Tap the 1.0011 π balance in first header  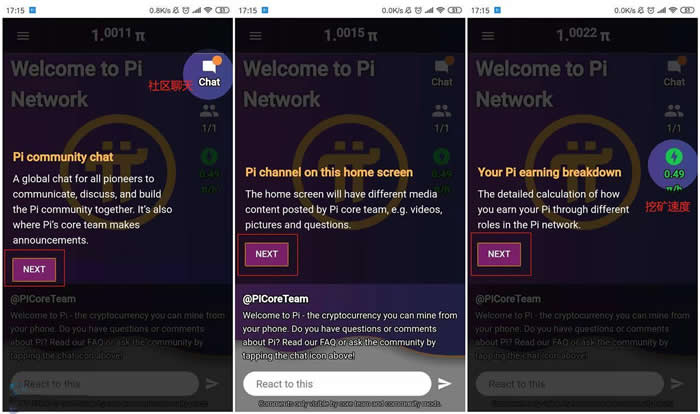click(118, 34)
